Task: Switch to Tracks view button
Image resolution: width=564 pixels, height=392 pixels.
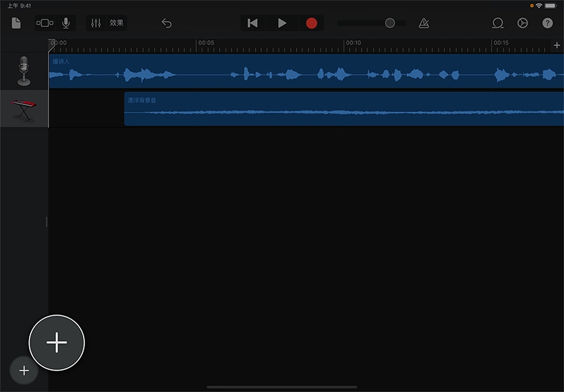Action: pyautogui.click(x=45, y=23)
